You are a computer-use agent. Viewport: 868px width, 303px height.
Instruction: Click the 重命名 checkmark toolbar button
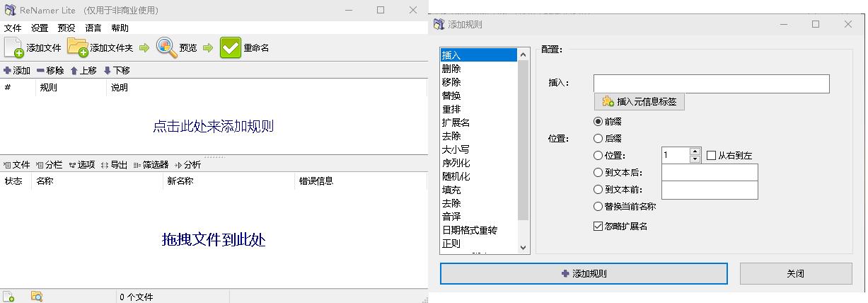244,48
